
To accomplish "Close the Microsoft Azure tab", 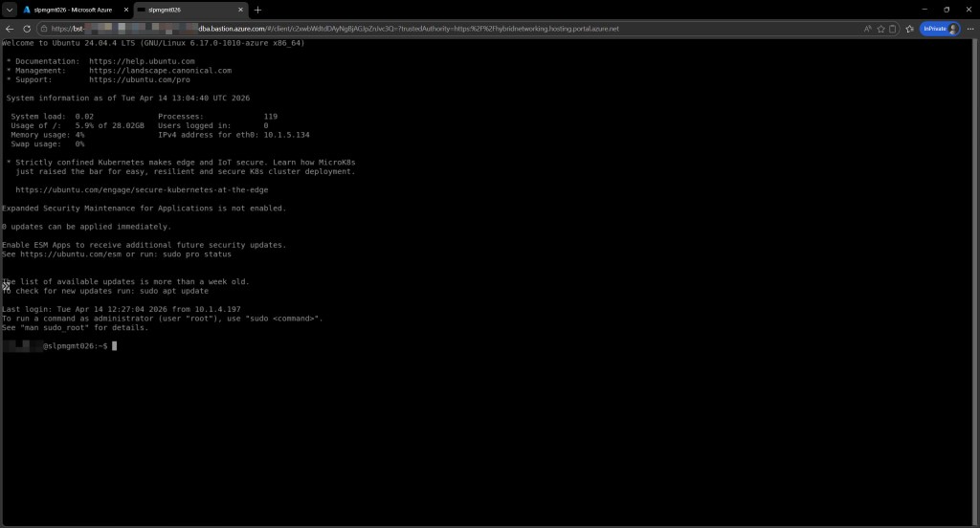I will pyautogui.click(x=126, y=9).
